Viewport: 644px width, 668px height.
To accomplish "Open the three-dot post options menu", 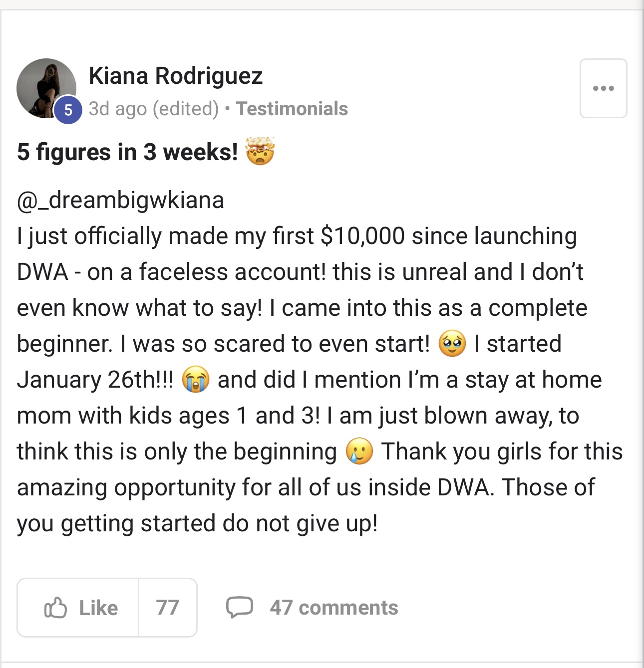I will pos(603,88).
